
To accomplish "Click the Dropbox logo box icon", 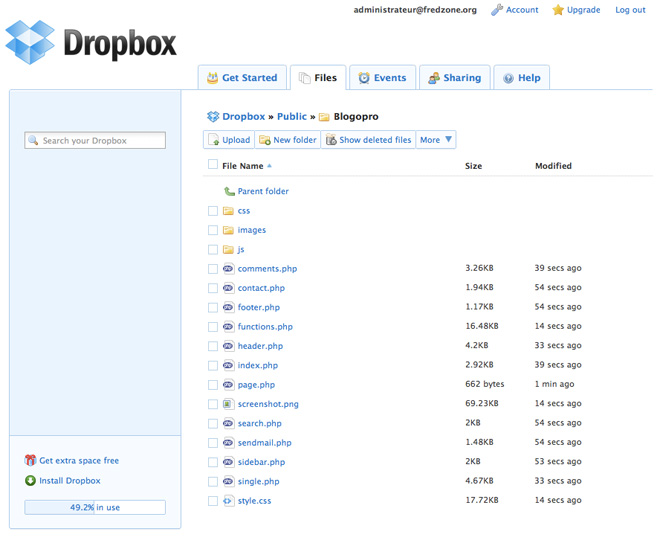I will click(30, 42).
